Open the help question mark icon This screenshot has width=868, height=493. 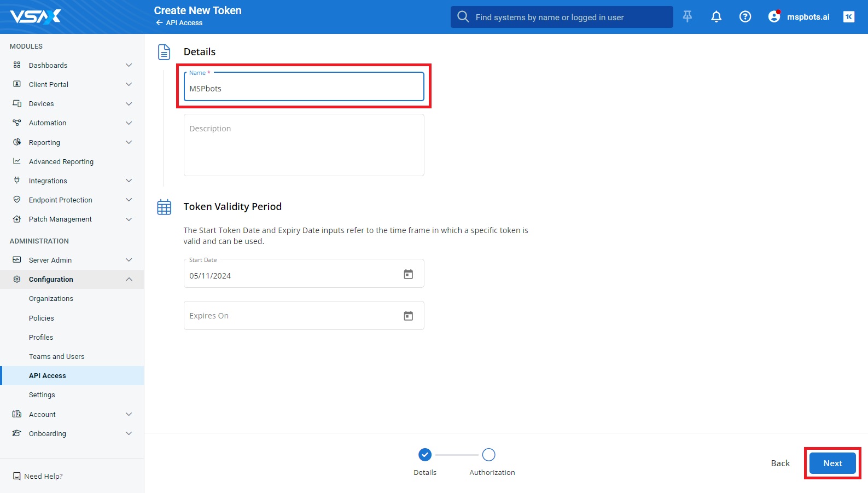tap(745, 17)
